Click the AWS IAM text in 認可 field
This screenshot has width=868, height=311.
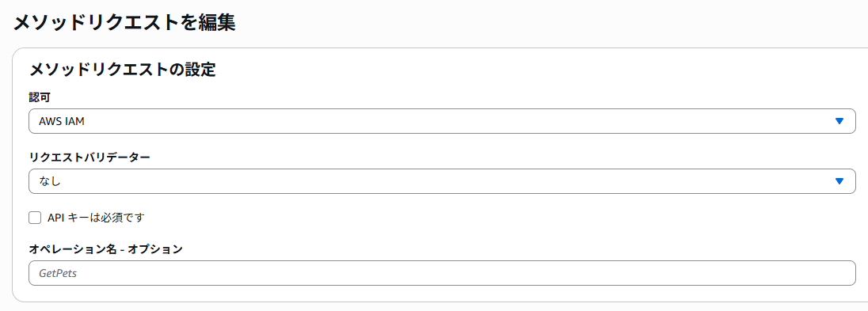tap(62, 121)
